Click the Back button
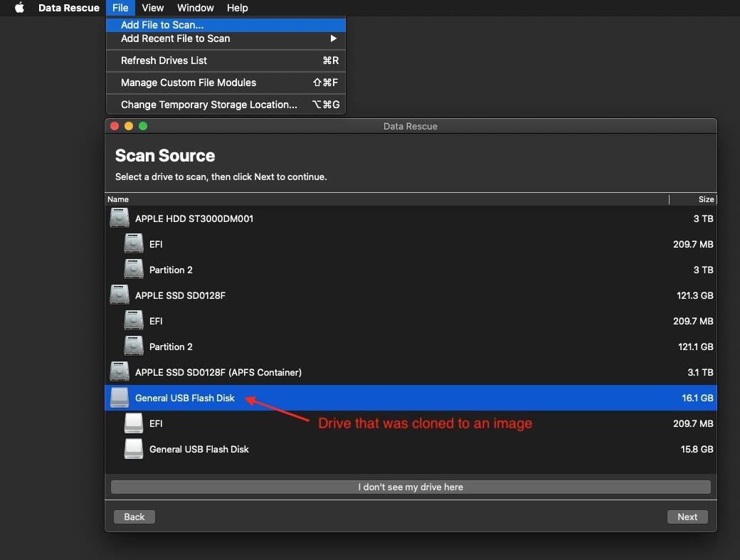 pyautogui.click(x=134, y=517)
